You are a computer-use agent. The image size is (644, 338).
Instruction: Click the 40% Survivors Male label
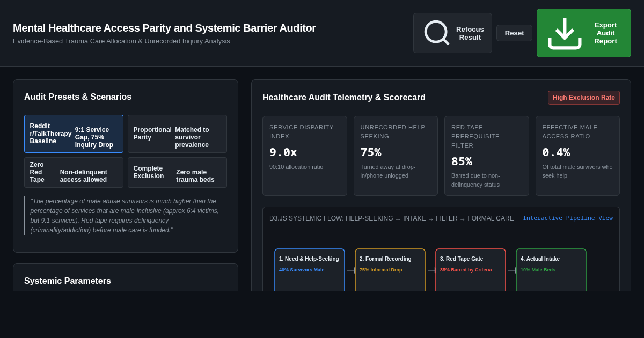tap(302, 270)
